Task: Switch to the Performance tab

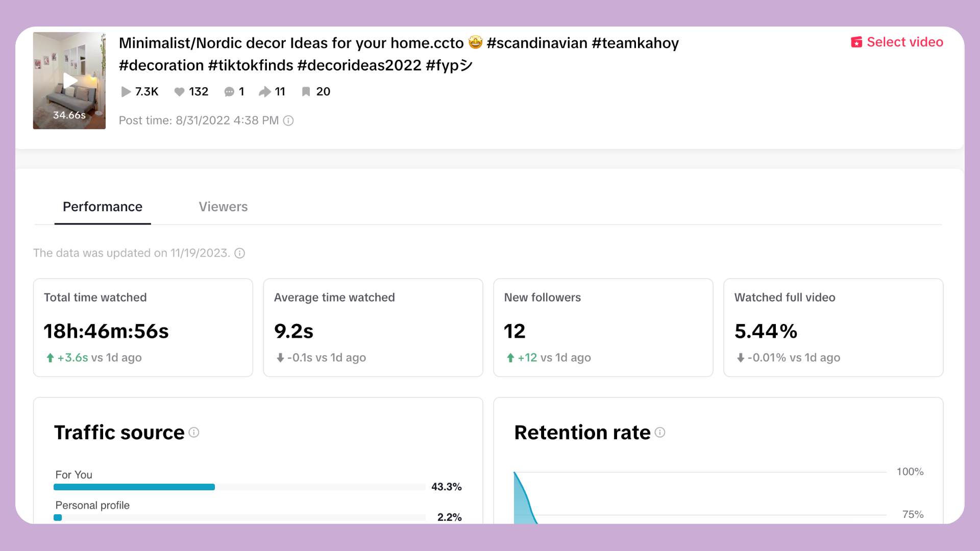Action: coord(103,207)
